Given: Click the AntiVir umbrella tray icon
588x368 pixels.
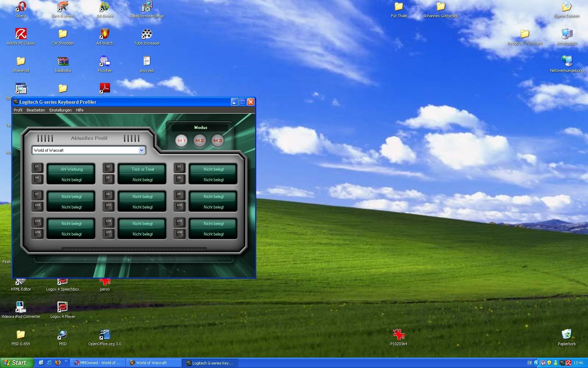Looking at the screenshot, I should (568, 363).
